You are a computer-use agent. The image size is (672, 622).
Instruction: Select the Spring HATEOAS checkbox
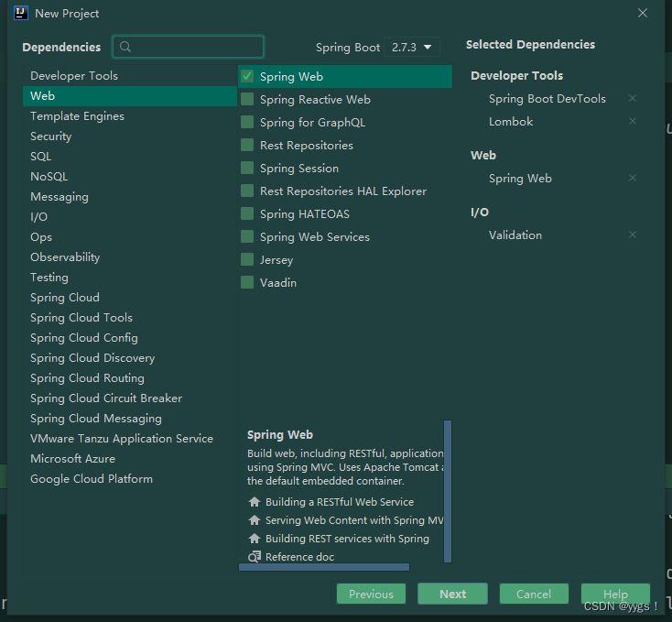pyautogui.click(x=247, y=214)
